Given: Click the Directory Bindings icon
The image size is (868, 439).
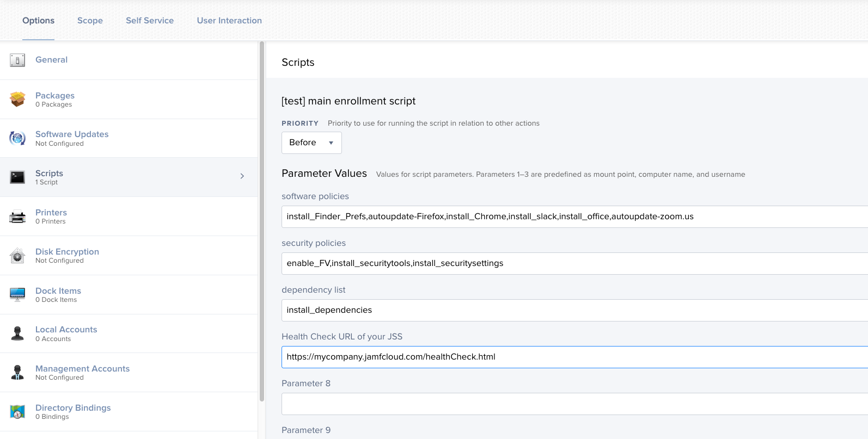Looking at the screenshot, I should [17, 412].
